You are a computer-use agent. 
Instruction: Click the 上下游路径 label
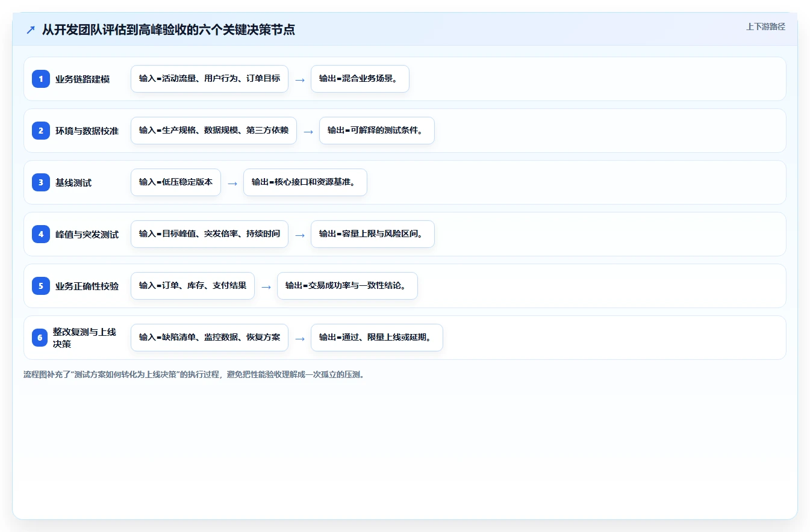765,26
